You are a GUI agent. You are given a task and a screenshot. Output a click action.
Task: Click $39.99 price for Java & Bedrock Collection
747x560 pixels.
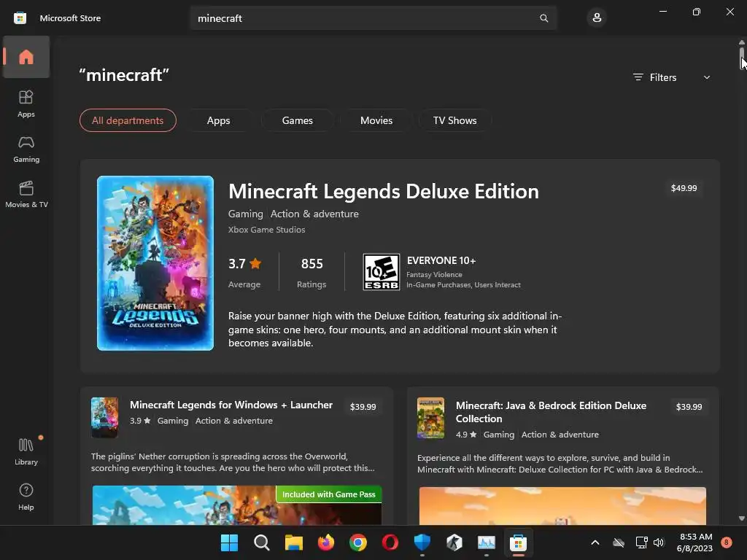point(689,407)
